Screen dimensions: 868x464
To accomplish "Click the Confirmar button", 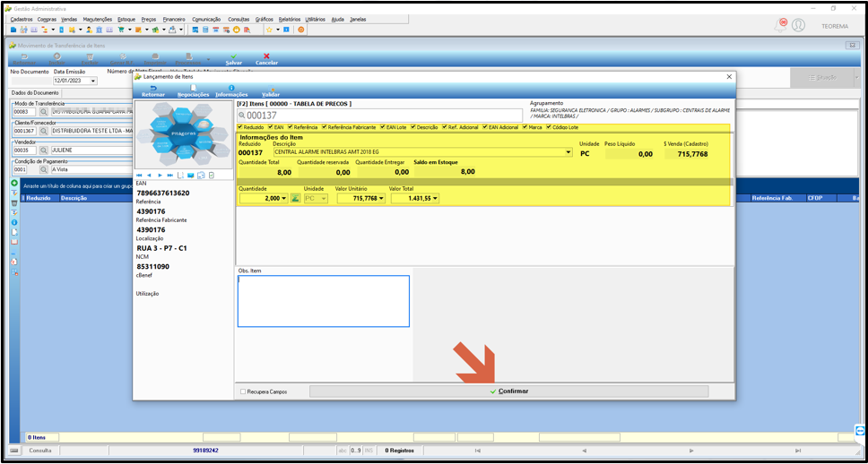I will click(509, 391).
